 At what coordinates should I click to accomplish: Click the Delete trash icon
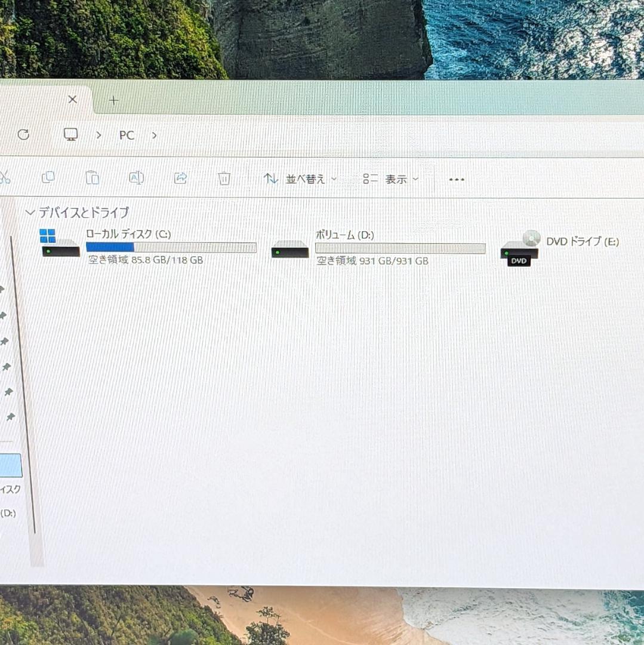coord(224,178)
